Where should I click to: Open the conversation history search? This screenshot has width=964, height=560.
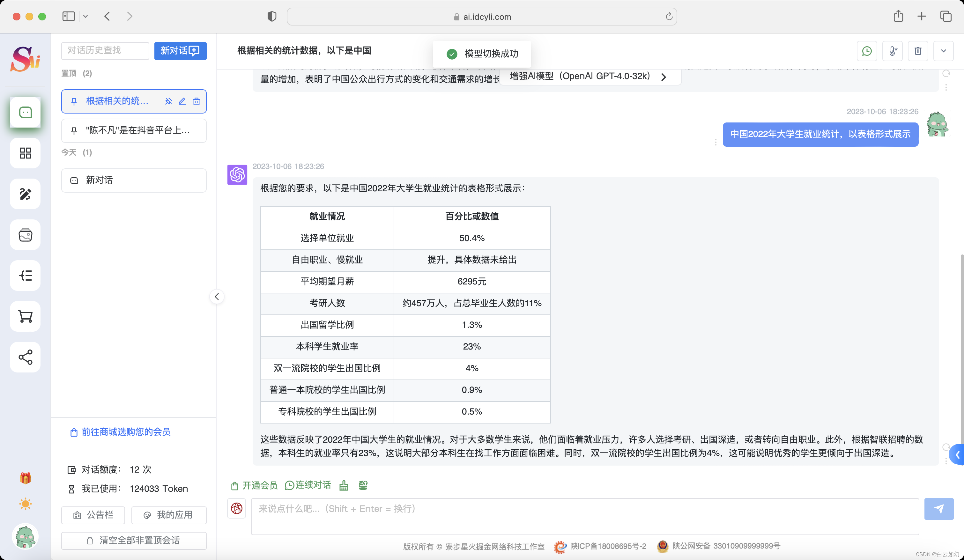pyautogui.click(x=104, y=50)
